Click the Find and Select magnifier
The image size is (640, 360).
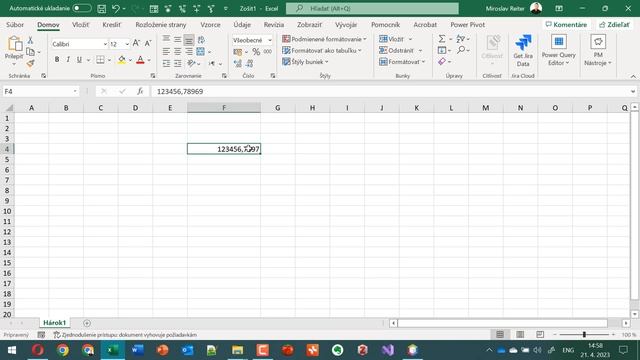(461, 50)
